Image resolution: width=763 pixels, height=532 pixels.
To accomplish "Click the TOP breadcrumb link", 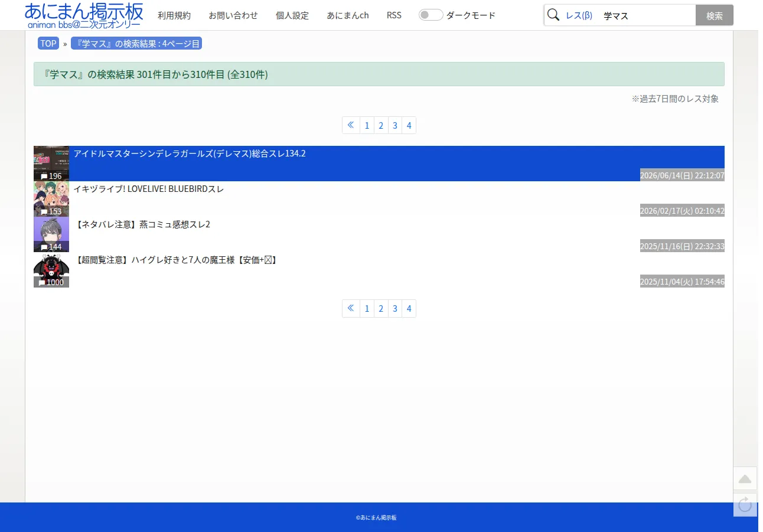I will click(48, 43).
